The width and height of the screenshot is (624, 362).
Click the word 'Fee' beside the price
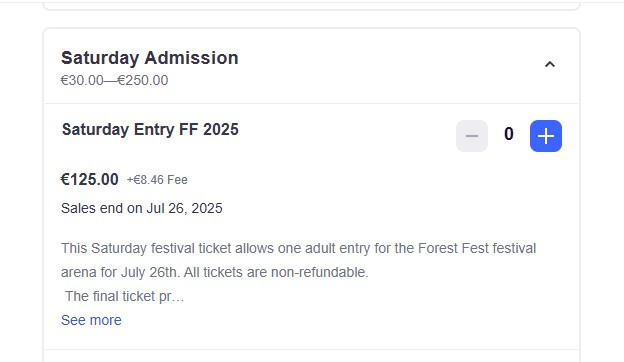point(177,180)
